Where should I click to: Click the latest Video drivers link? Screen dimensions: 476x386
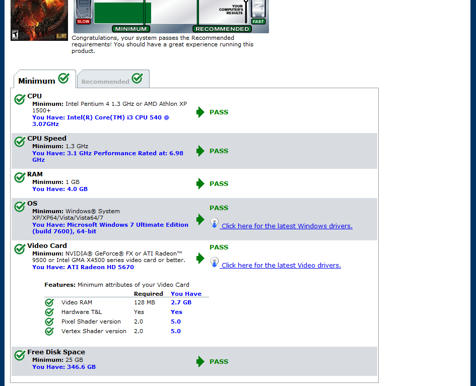pyautogui.click(x=281, y=265)
